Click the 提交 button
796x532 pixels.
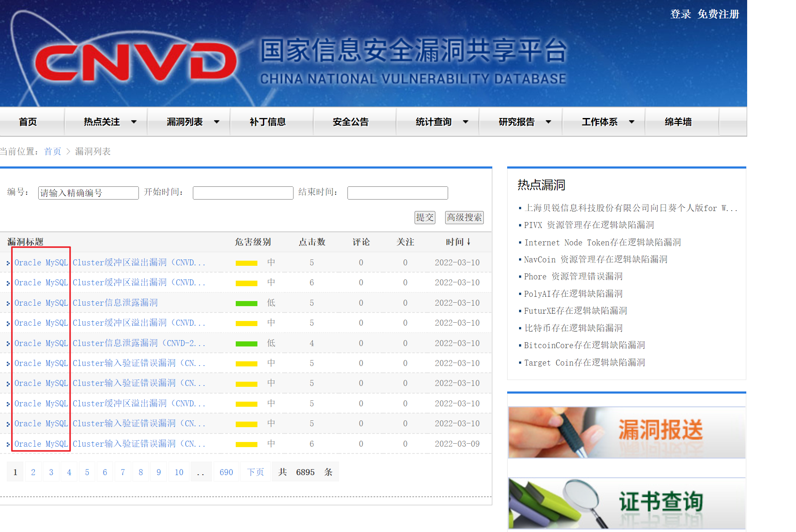pyautogui.click(x=425, y=217)
